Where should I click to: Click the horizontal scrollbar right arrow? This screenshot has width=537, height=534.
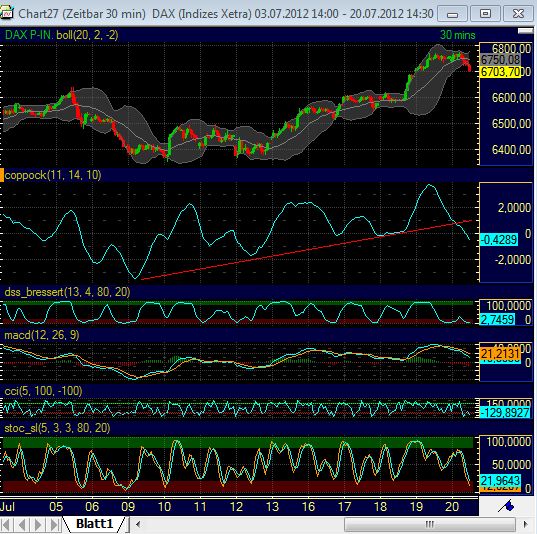click(526, 524)
